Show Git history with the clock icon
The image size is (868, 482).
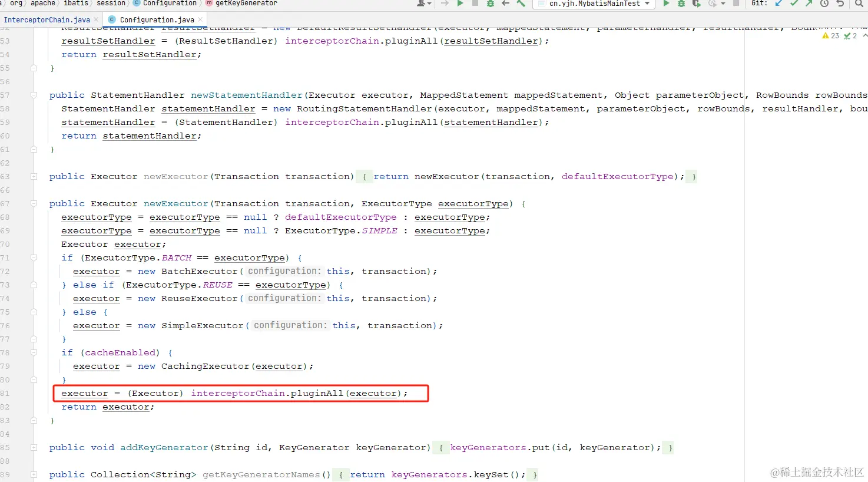[x=824, y=4]
